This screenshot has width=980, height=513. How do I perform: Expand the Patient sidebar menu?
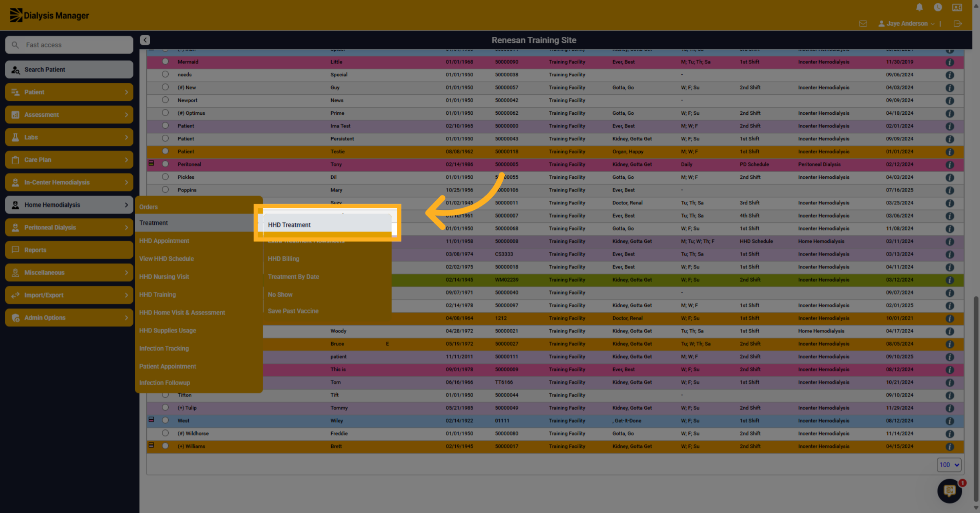[69, 92]
